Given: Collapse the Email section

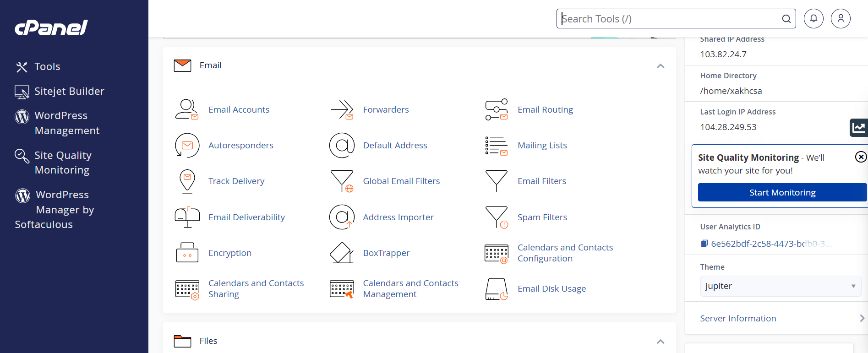Looking at the screenshot, I should click(660, 66).
